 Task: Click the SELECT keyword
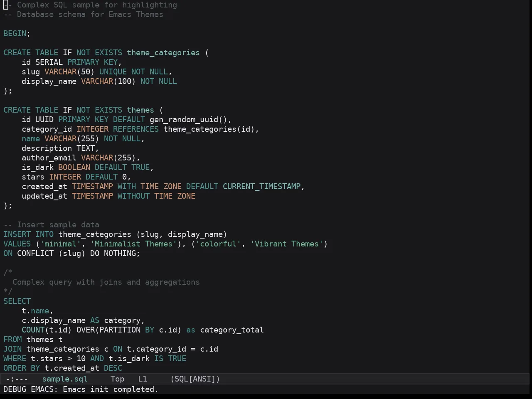pos(17,301)
